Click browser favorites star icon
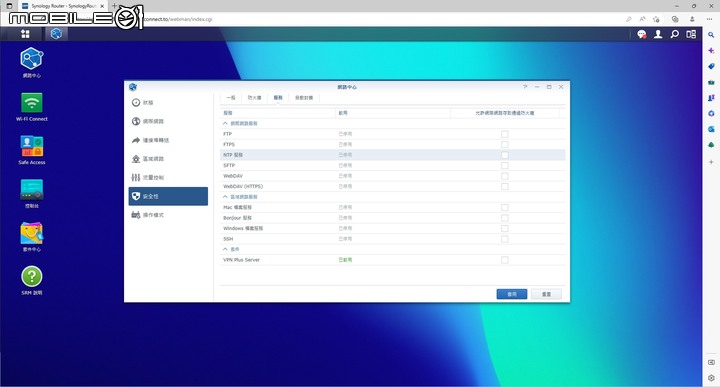The image size is (720, 387). (x=656, y=19)
